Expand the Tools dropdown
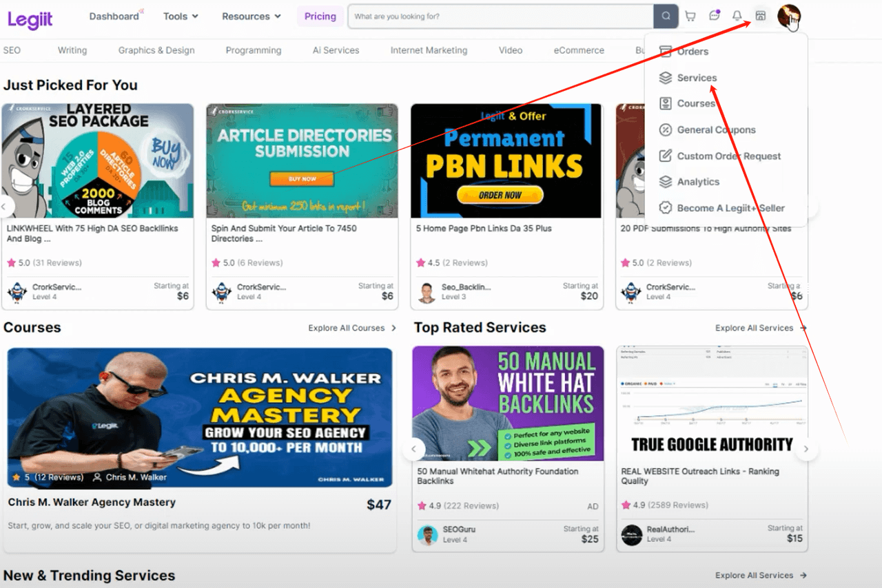Screen dimensions: 882x588 pos(181,16)
